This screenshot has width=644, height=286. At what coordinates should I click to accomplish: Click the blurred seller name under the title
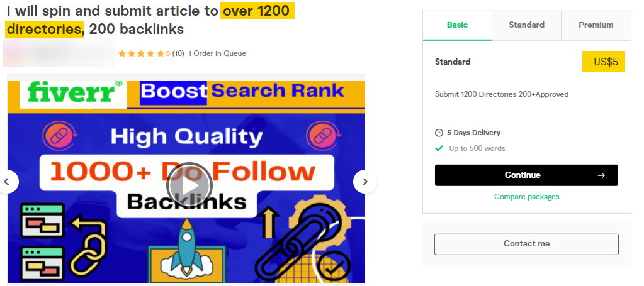(x=60, y=53)
